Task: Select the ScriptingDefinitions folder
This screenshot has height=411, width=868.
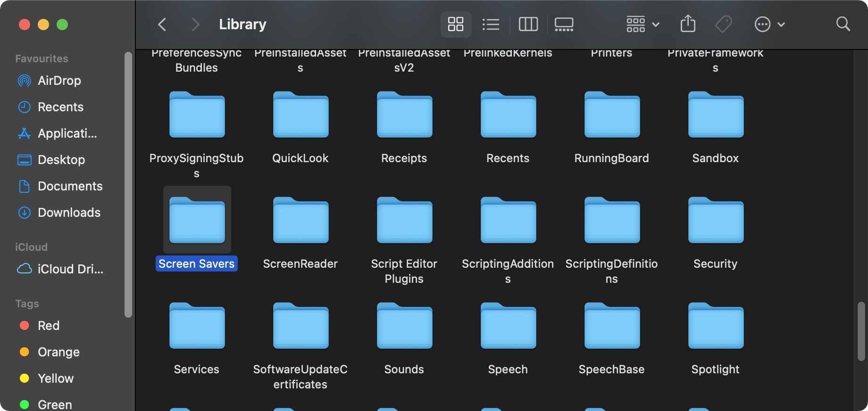Action: tap(612, 220)
